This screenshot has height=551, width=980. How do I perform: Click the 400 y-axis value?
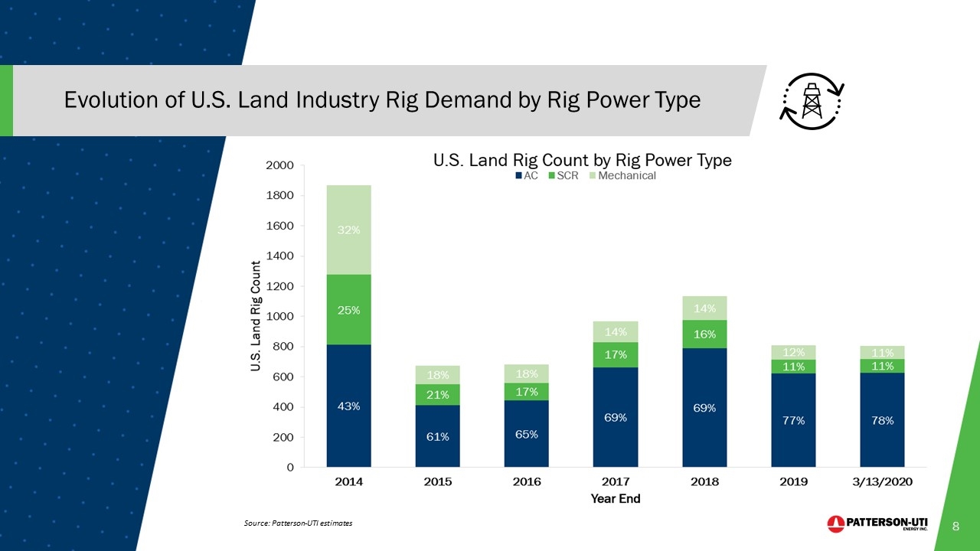284,407
